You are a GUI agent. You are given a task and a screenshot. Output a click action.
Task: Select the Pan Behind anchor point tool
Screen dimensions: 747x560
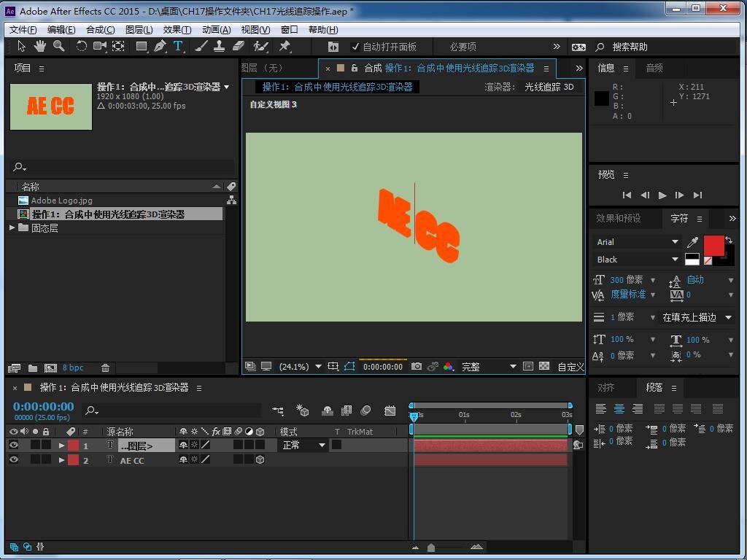pyautogui.click(x=118, y=46)
